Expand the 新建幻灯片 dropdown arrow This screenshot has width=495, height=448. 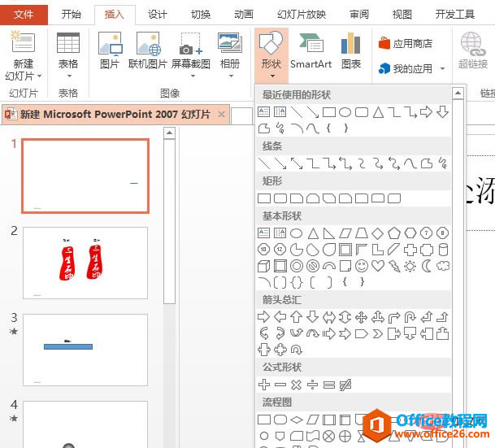(x=40, y=76)
